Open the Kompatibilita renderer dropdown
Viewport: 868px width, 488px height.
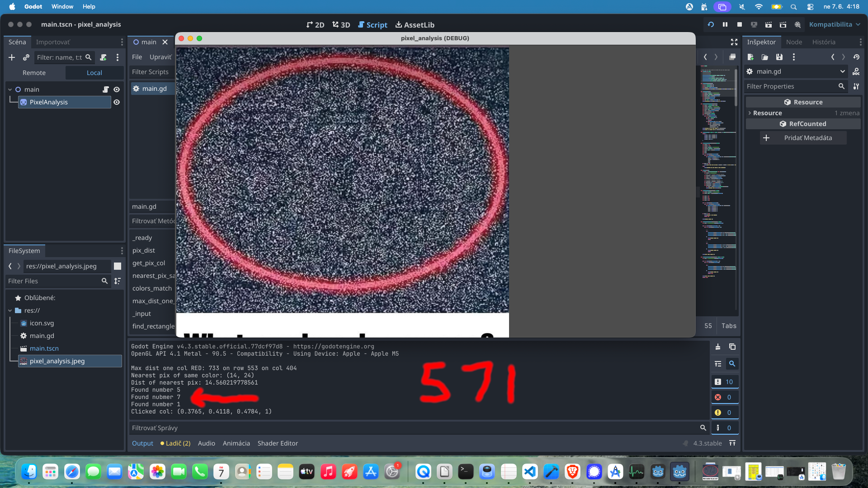835,24
